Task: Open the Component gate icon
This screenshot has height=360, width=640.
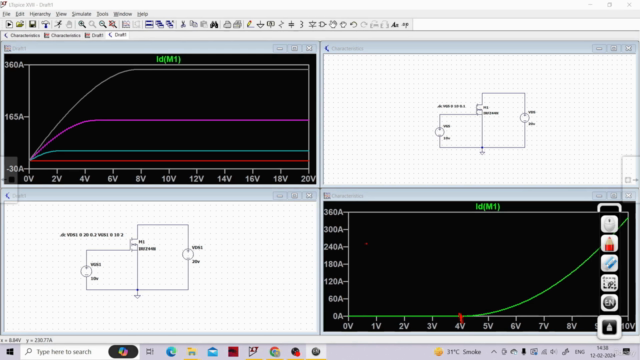Action: point(322,24)
